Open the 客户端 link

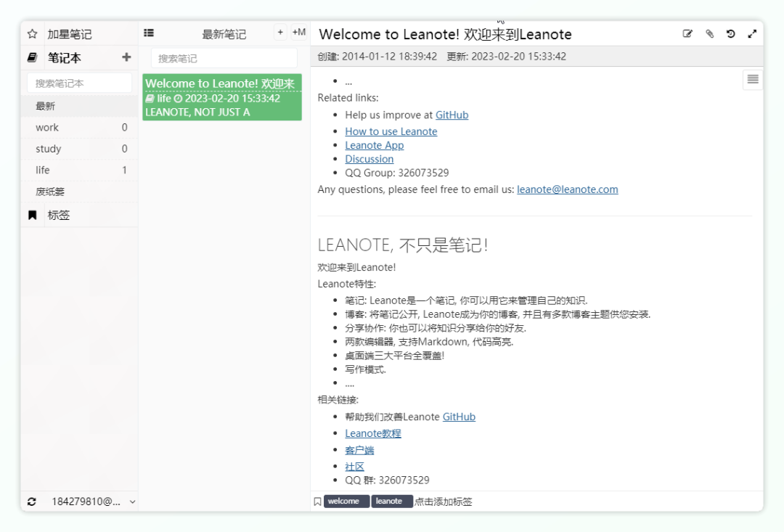[359, 451]
